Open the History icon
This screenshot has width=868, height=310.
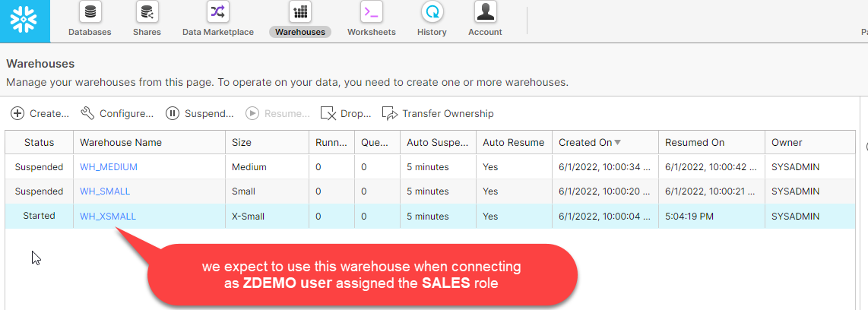click(x=432, y=11)
